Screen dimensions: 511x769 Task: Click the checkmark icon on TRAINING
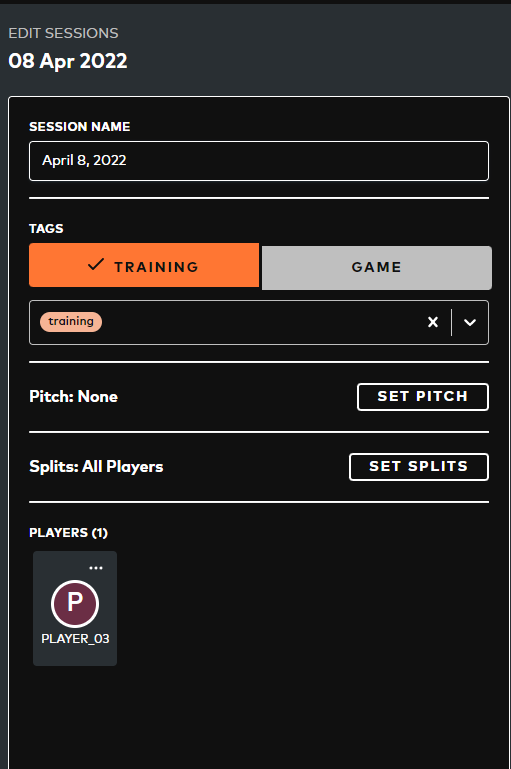pos(96,265)
